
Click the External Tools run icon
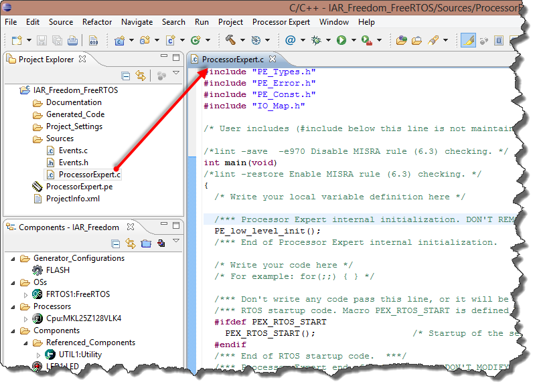click(366, 40)
